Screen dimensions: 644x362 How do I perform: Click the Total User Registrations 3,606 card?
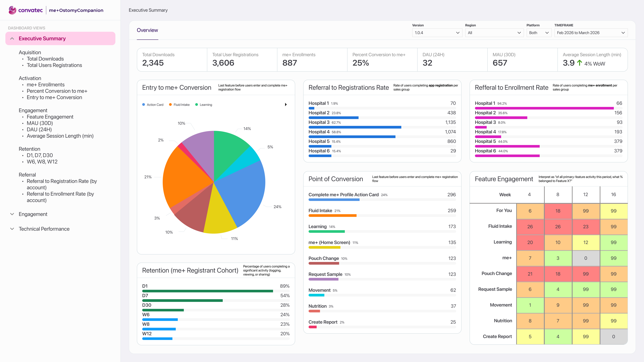(242, 60)
